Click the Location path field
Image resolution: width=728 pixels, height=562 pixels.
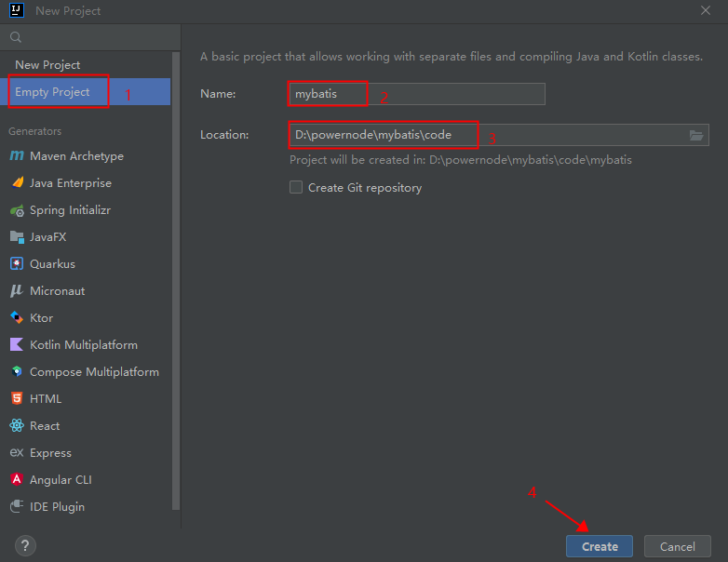pyautogui.click(x=484, y=135)
